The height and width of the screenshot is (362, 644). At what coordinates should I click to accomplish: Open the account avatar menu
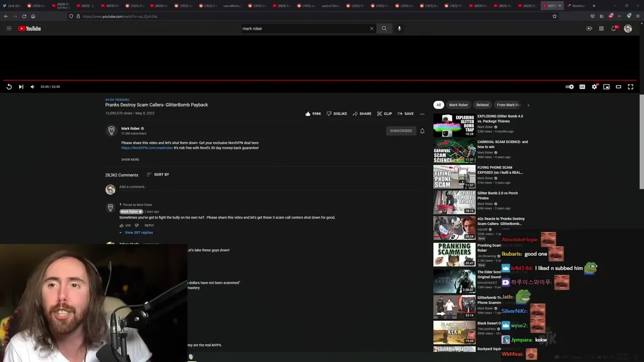(628, 29)
